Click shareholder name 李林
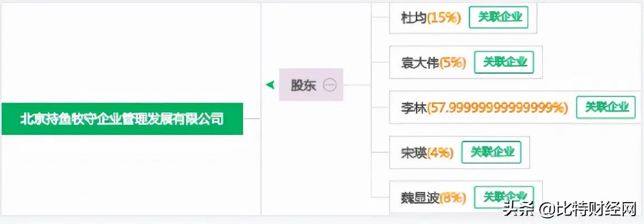 tap(414, 108)
